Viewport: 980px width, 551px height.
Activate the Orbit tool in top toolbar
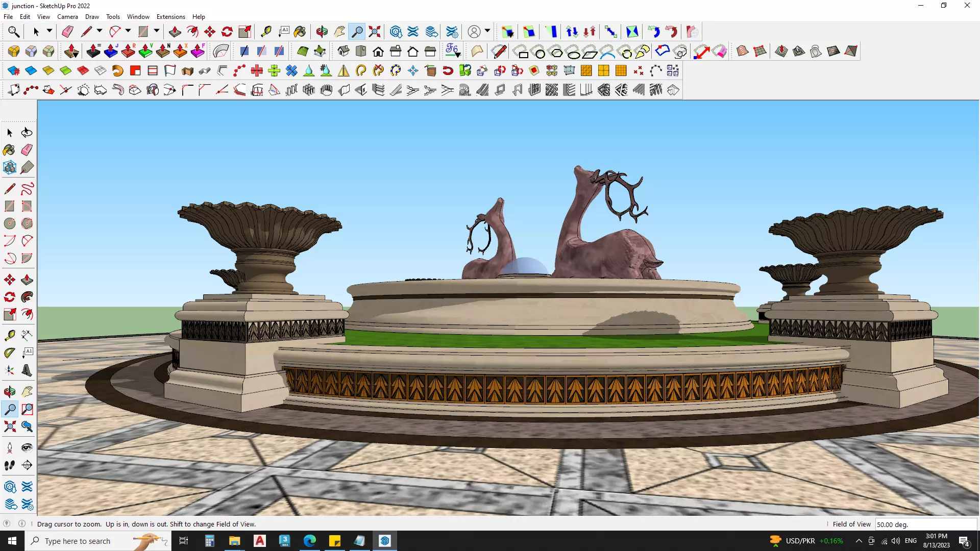pyautogui.click(x=322, y=32)
